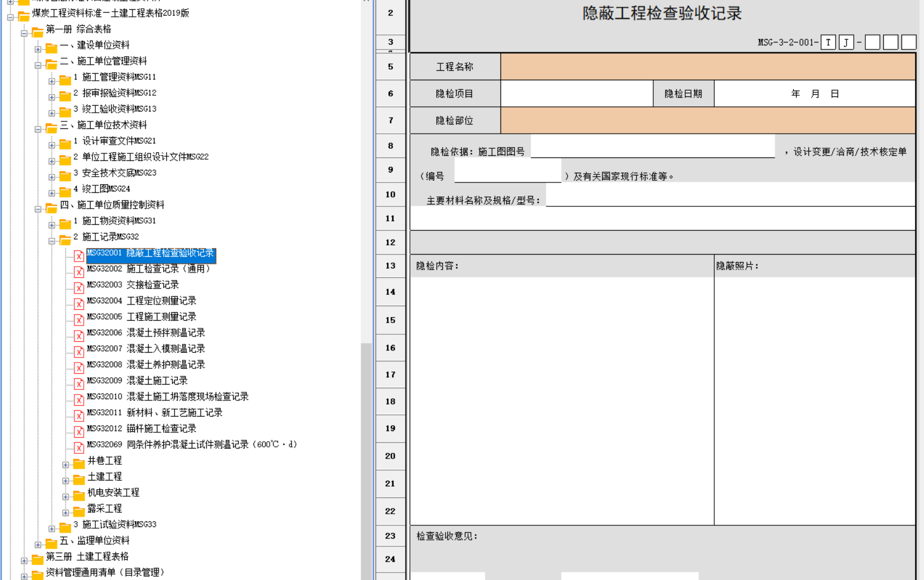Click row header 20 of the form
The width and height of the screenshot is (924, 580).
(x=390, y=456)
